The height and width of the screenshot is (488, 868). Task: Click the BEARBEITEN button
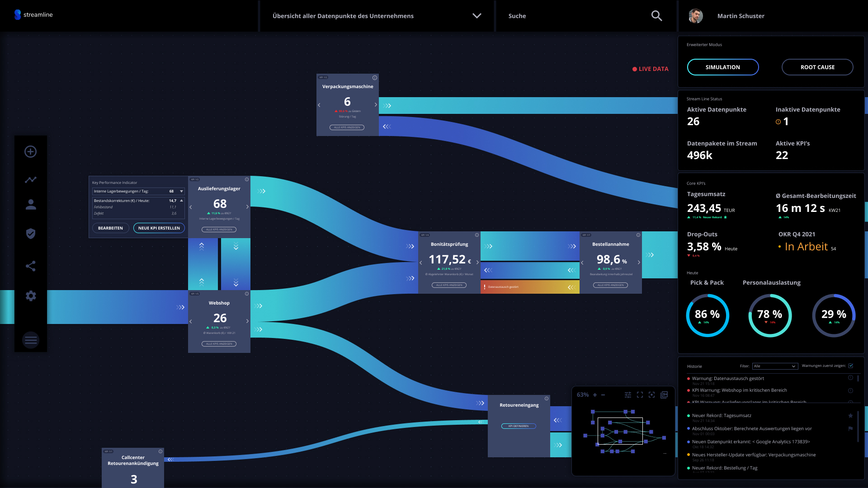110,228
